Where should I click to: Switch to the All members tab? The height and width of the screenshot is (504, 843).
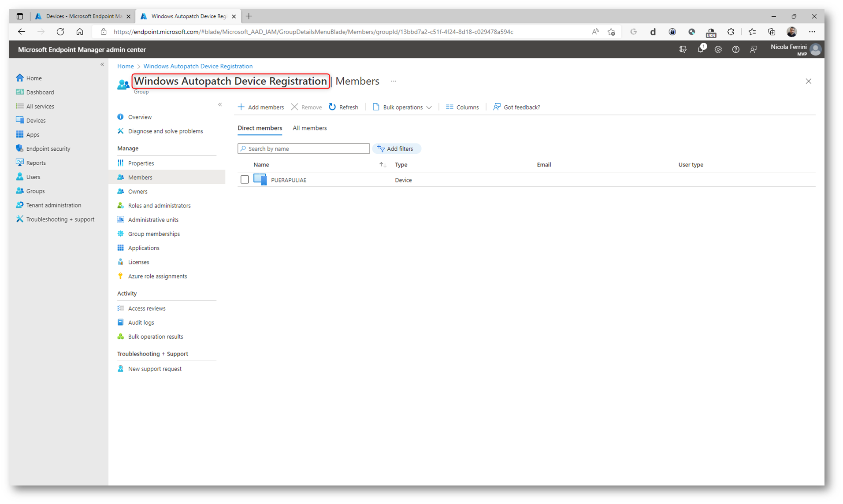[x=309, y=128]
